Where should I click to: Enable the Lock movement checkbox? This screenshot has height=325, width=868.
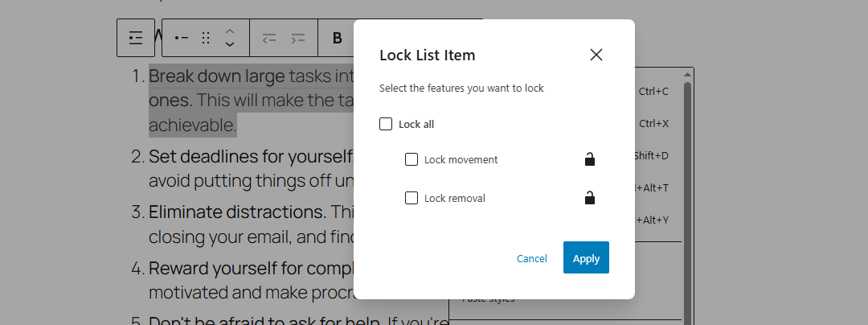click(411, 159)
